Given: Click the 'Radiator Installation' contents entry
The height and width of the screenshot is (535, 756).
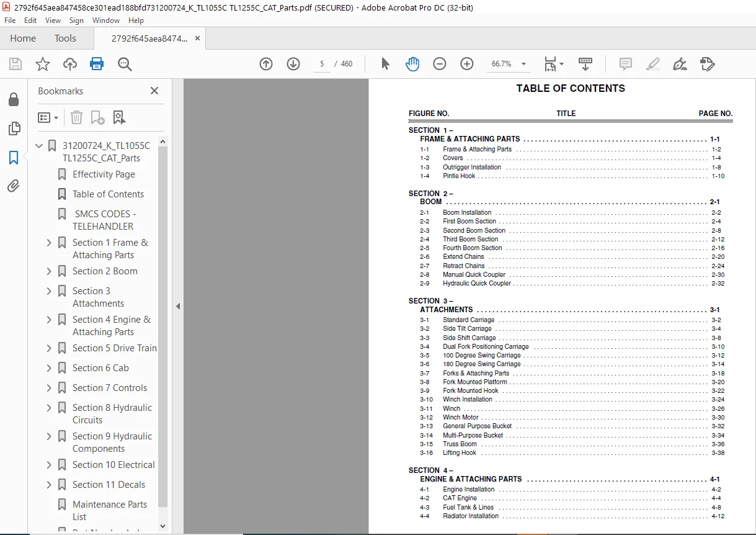Looking at the screenshot, I should (471, 516).
